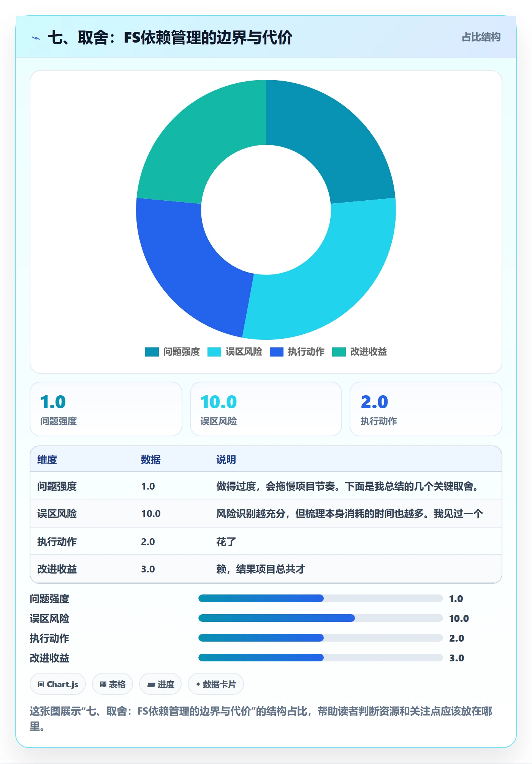Click the 3.0 value beside 改进收益 progress bar

coord(456,658)
